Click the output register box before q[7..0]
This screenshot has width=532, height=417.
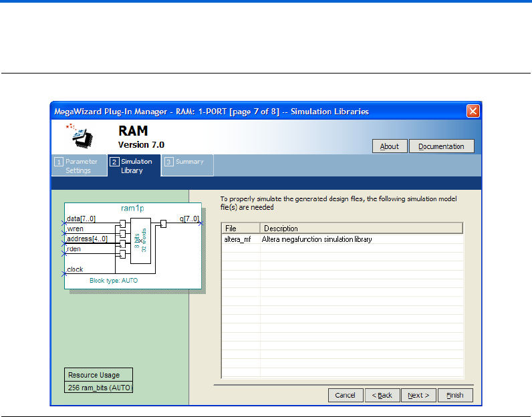pyautogui.click(x=163, y=224)
